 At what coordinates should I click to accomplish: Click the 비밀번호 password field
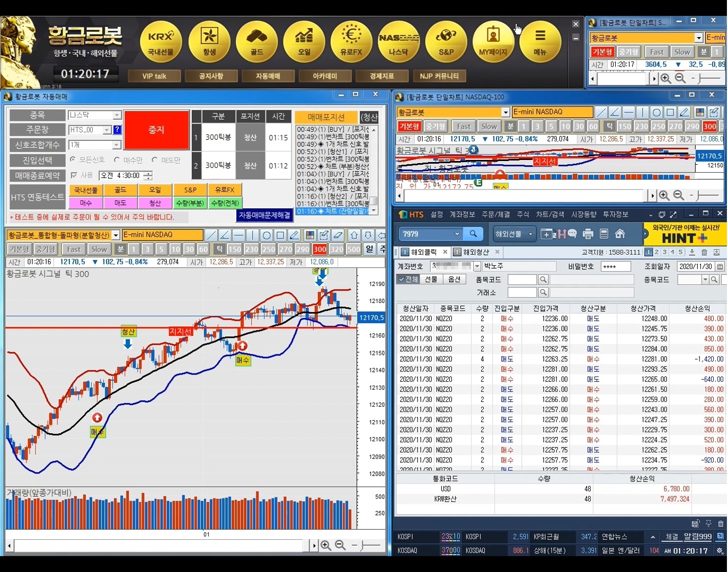coord(616,266)
